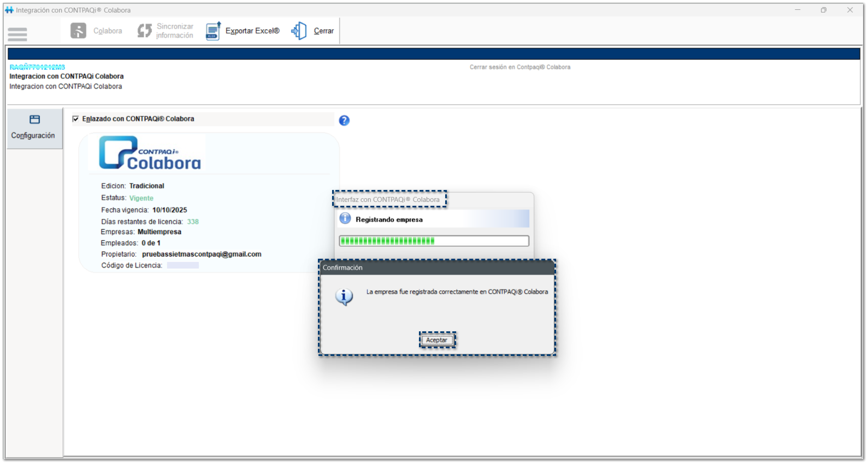This screenshot has height=464, width=868.
Task: Click the Cerrar door icon
Action: pyautogui.click(x=299, y=31)
